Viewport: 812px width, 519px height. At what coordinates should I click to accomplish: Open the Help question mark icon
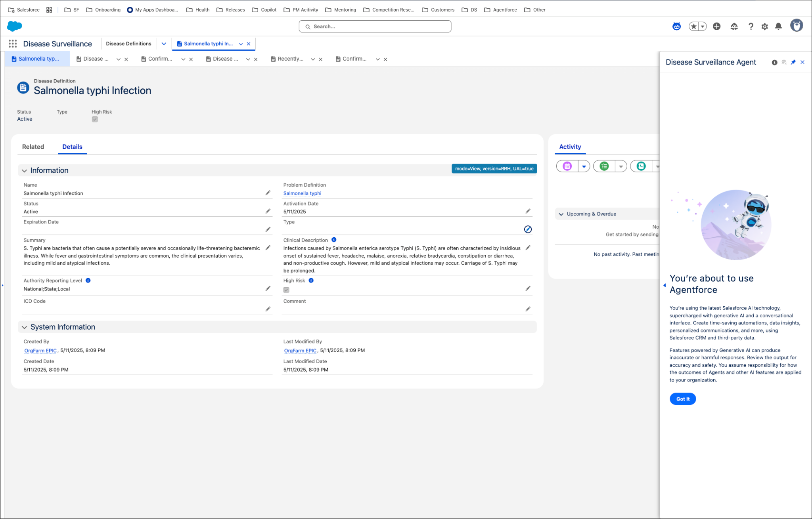(x=751, y=27)
